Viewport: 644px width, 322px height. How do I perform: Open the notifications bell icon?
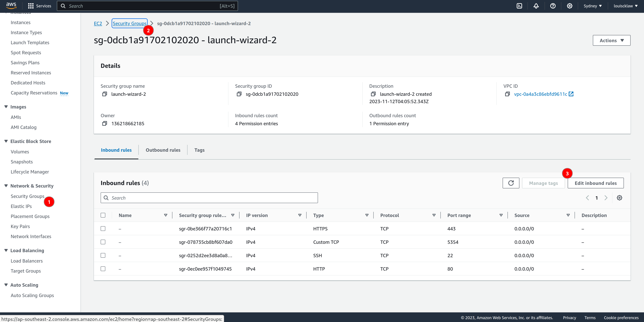click(536, 6)
